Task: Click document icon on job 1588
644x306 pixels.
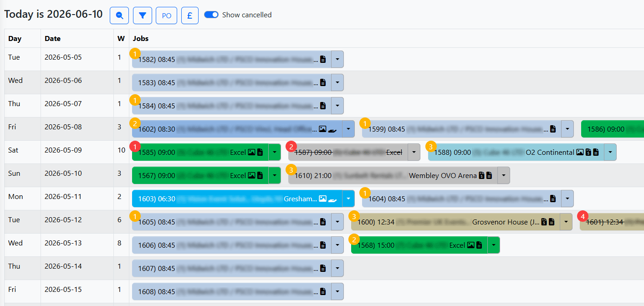Action: pos(596,152)
